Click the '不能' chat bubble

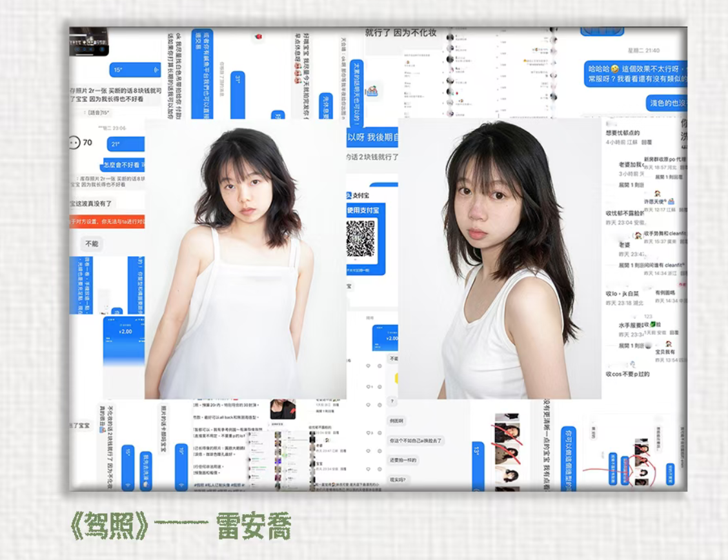pyautogui.click(x=92, y=244)
